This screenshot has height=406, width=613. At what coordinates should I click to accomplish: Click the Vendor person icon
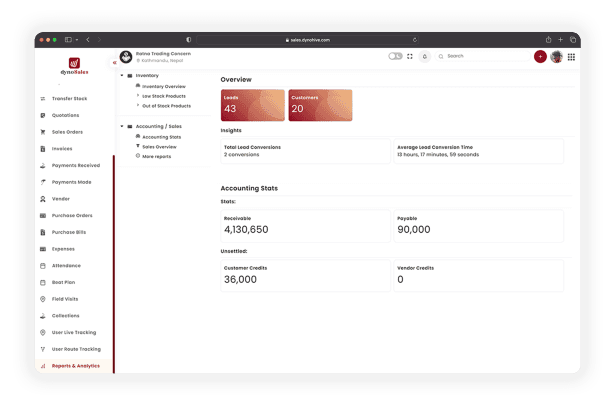[x=43, y=199]
